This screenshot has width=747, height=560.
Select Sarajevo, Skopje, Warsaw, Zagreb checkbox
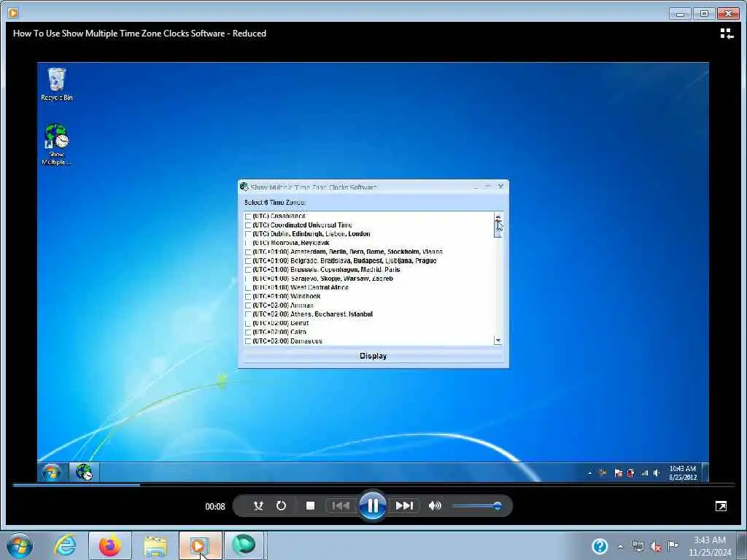point(248,279)
